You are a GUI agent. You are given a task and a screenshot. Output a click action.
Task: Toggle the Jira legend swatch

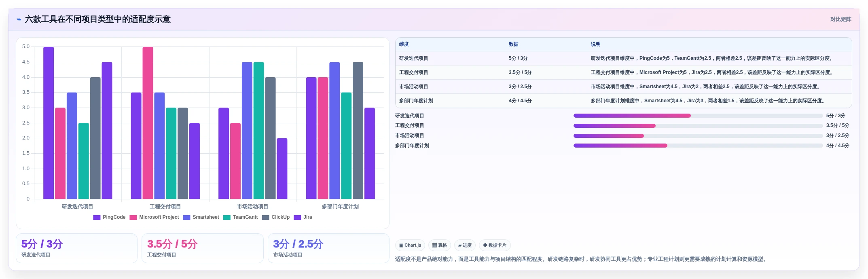tap(297, 218)
